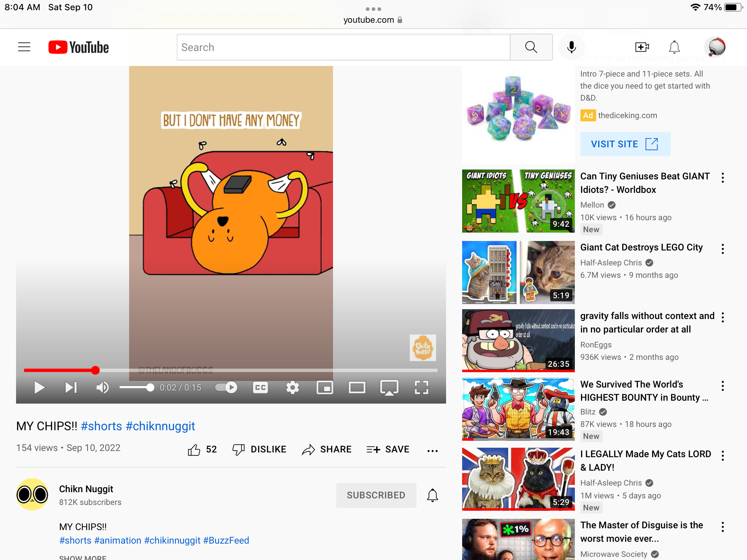Open the create video camera icon

[642, 47]
